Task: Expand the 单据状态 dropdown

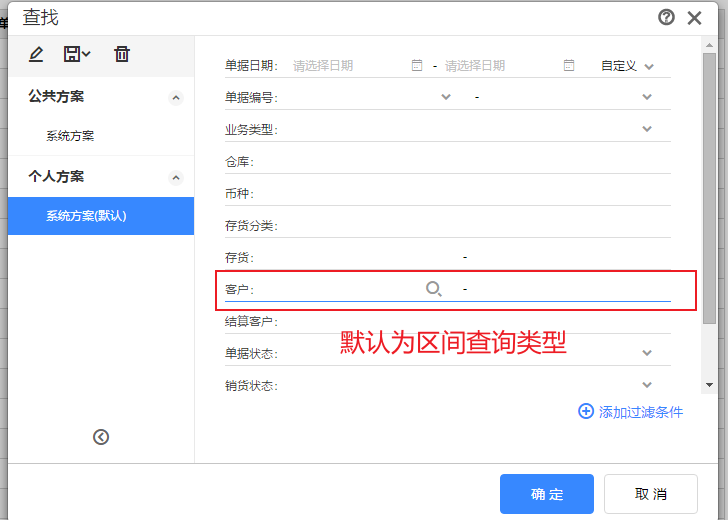Action: [647, 353]
